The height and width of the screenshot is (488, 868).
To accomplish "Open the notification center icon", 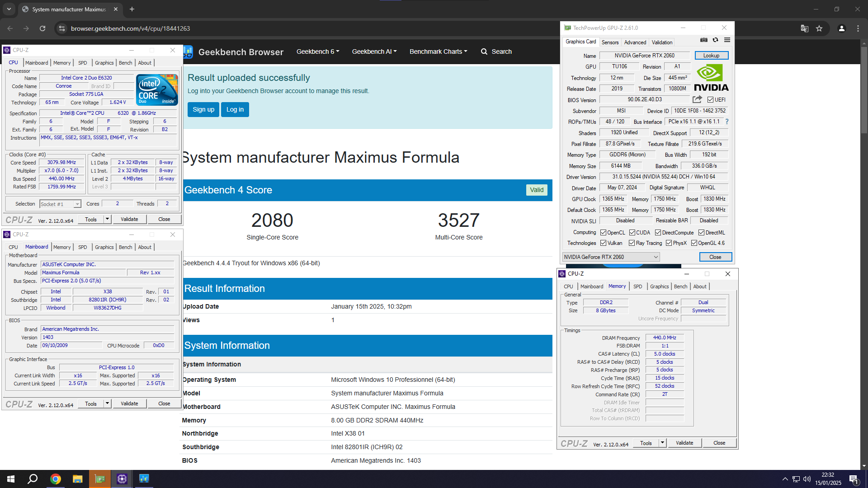I will tap(854, 479).
